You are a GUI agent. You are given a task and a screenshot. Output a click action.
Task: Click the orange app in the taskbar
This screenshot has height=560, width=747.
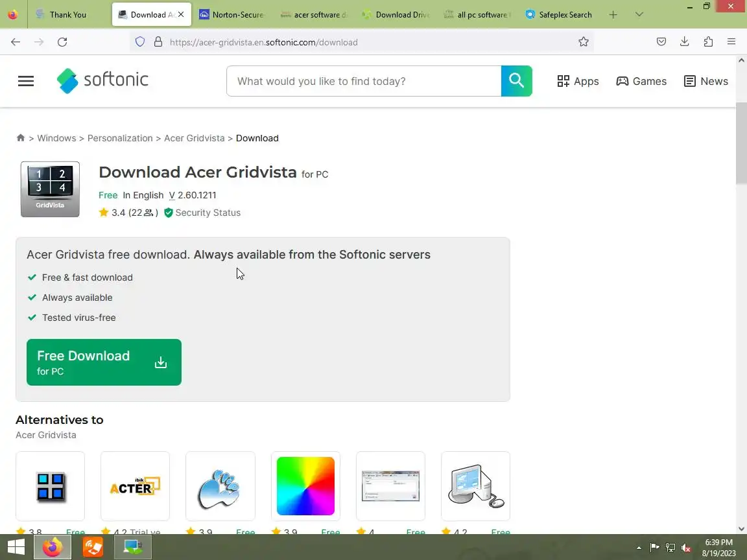[x=93, y=546]
